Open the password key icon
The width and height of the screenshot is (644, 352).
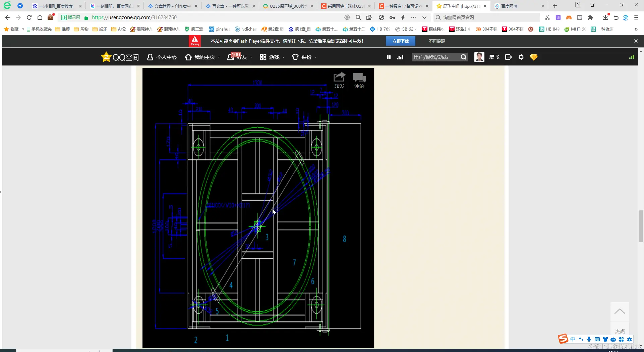point(392,17)
